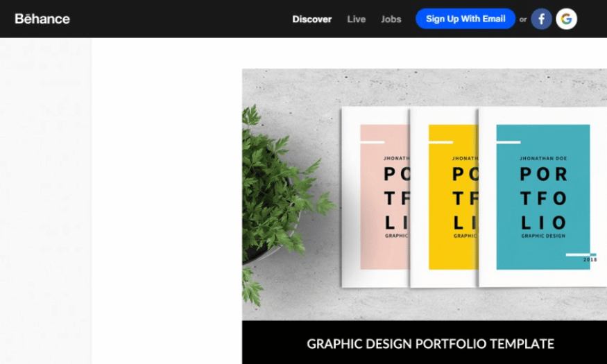Open the Jobs page
This screenshot has width=607, height=364.
(x=391, y=19)
